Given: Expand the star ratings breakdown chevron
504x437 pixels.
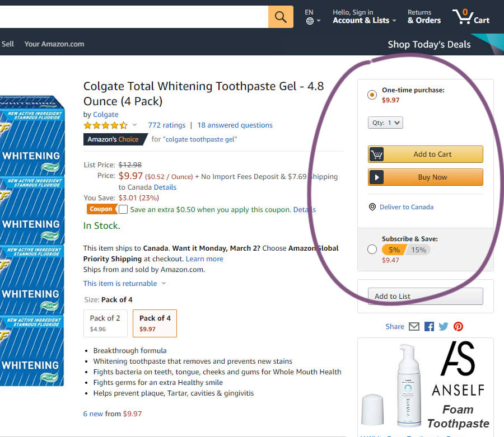Looking at the screenshot, I should [134, 125].
